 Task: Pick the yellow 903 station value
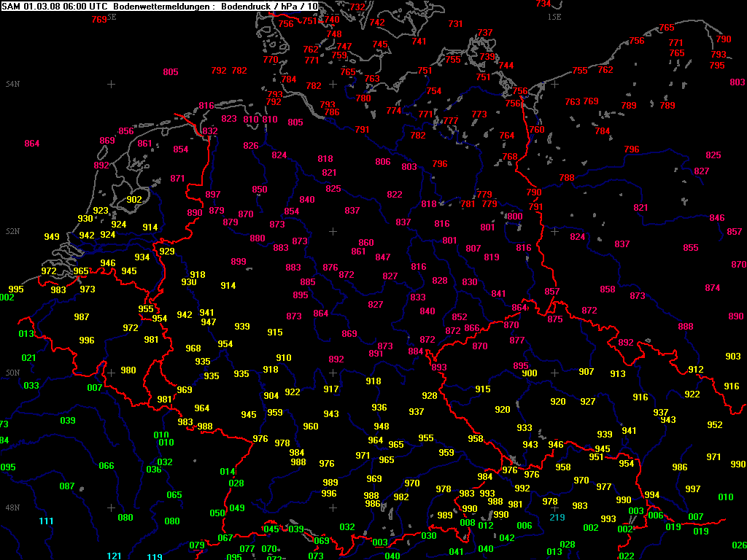(733, 357)
